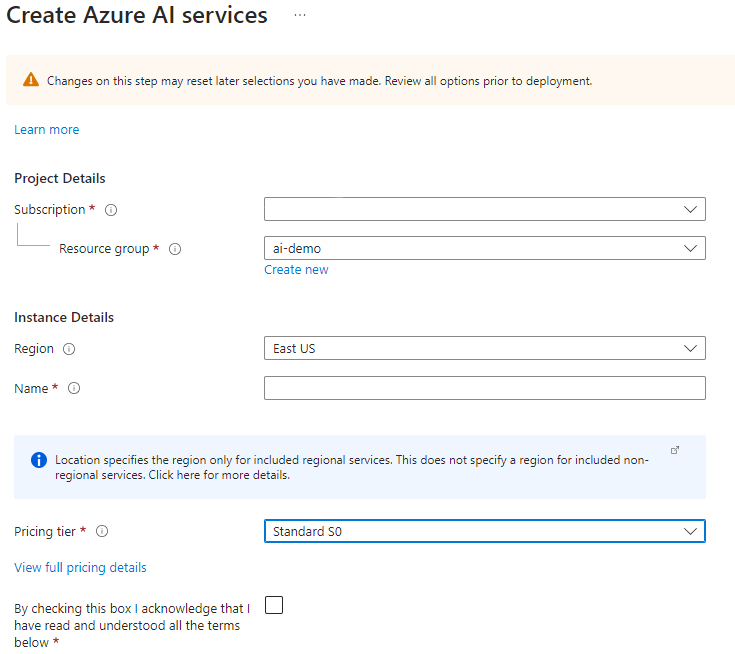Click Create new resource group link
The height and width of the screenshot is (654, 735).
coord(296,270)
